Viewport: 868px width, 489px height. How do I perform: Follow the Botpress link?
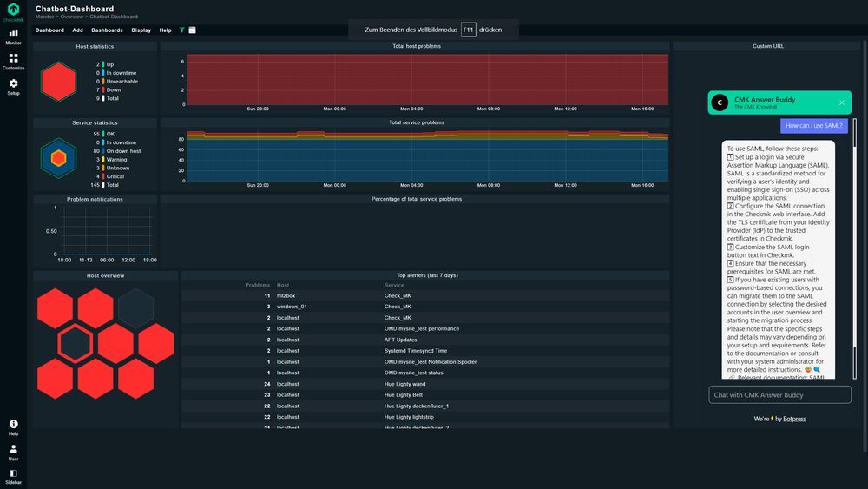[x=794, y=419]
